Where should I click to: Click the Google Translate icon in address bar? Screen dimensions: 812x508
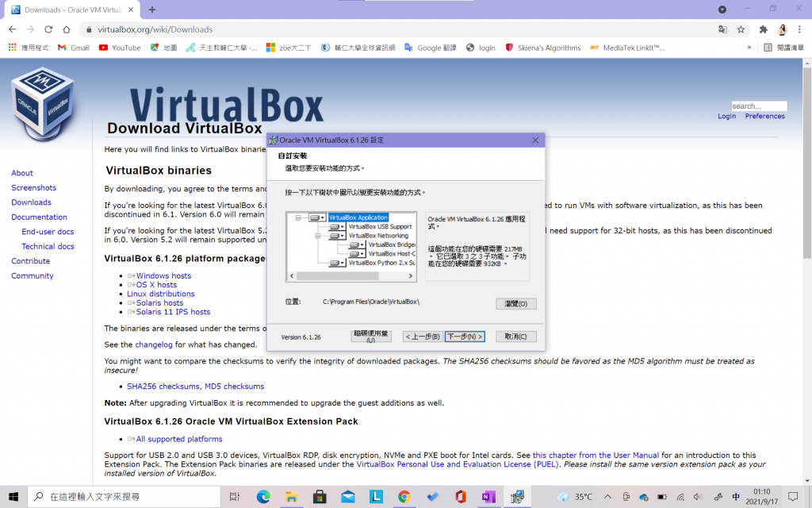point(723,29)
